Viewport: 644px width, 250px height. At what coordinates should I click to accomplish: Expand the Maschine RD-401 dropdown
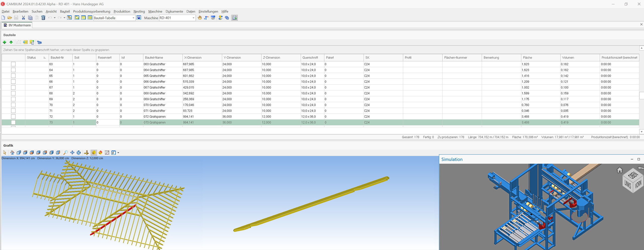(193, 18)
